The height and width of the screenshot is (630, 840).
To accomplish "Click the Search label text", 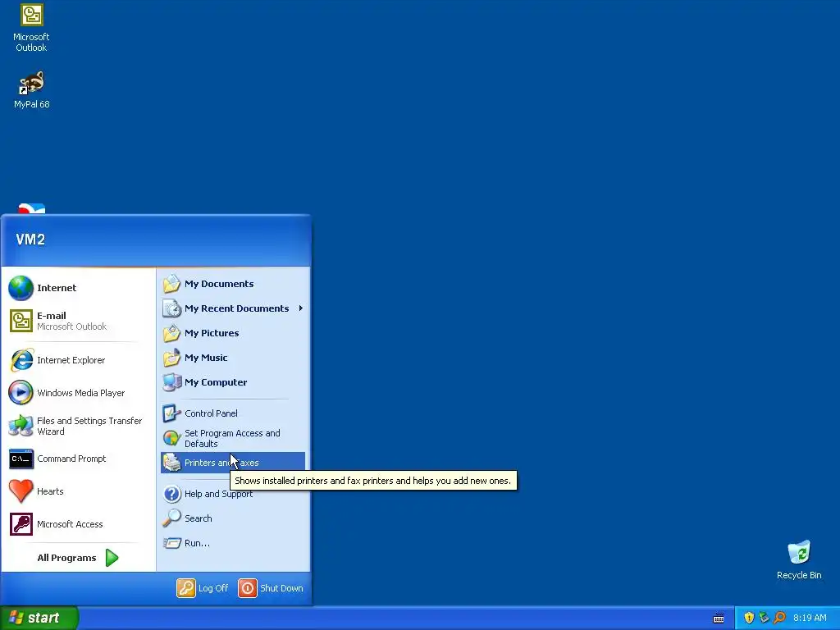I will [199, 518].
